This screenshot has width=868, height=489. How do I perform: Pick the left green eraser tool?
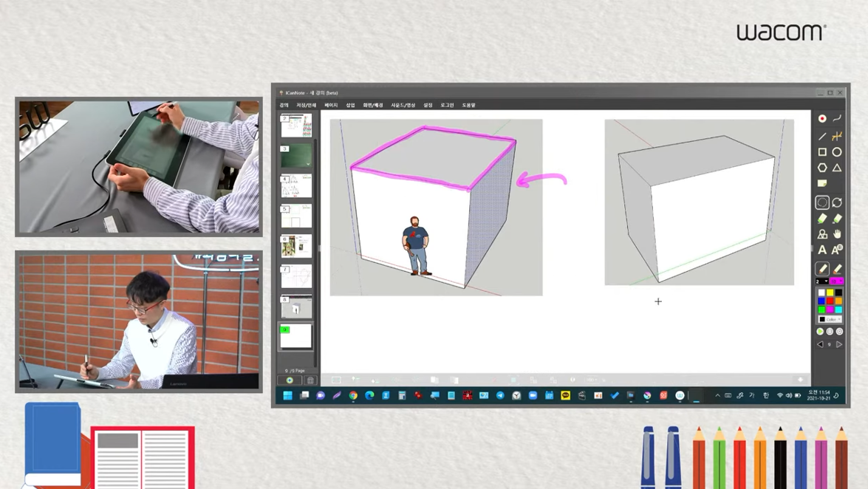click(822, 219)
